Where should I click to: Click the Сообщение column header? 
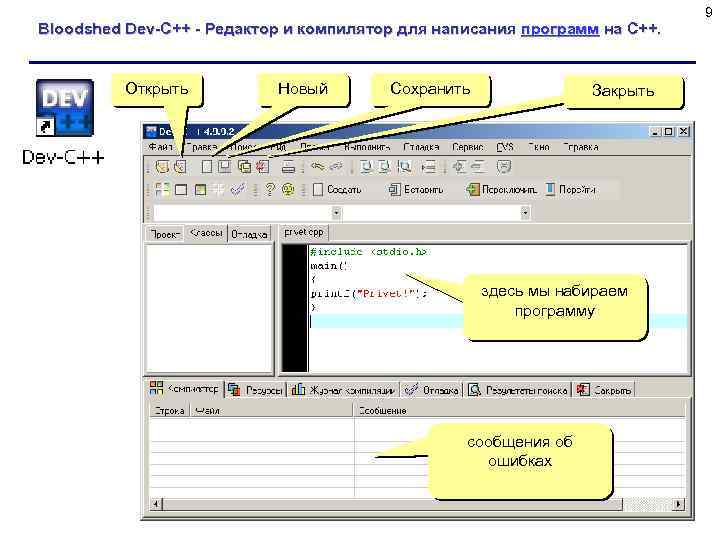519,411
